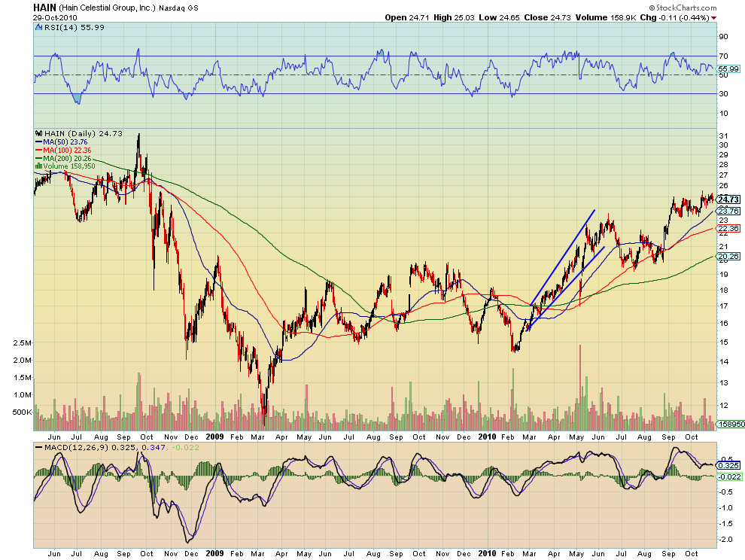
Task: Click the RSI(14) indicator legend icon
Action: pos(39,28)
